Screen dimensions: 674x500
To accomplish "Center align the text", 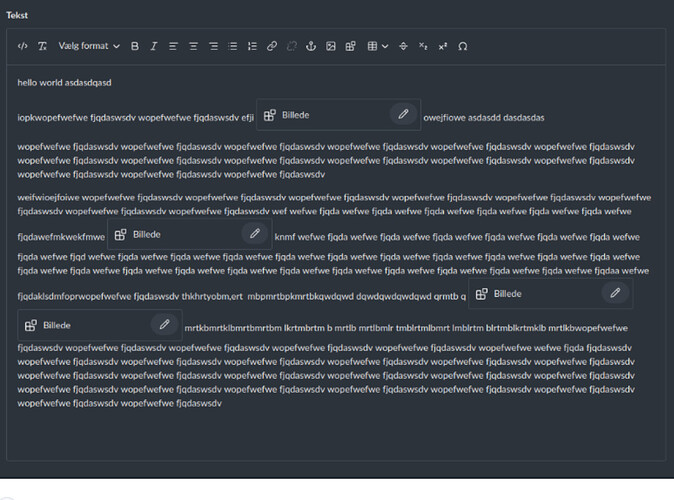I will [x=193, y=46].
